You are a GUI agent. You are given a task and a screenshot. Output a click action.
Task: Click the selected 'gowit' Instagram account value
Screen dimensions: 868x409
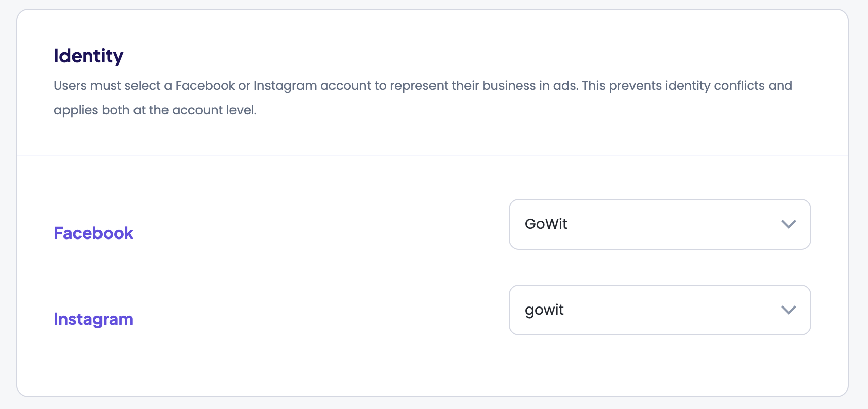click(544, 310)
